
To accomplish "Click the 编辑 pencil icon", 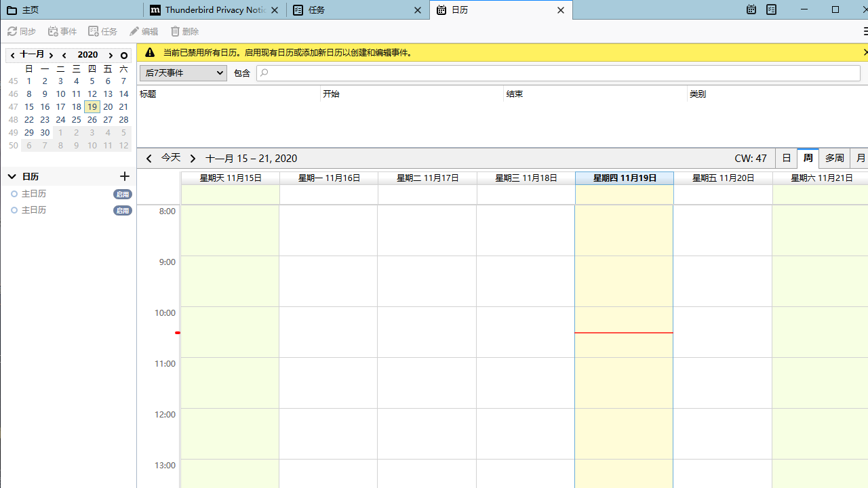I will 144,31.
